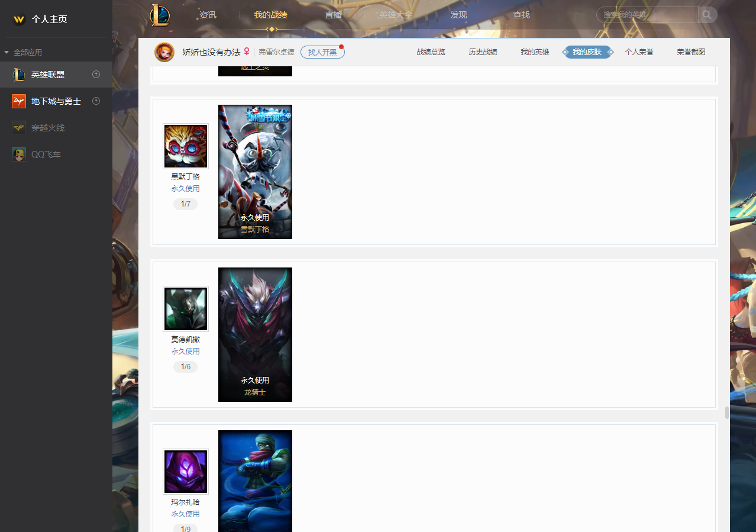This screenshot has height=532, width=756.
Task: Select QQ飞车 in the sidebar
Action: (56, 154)
